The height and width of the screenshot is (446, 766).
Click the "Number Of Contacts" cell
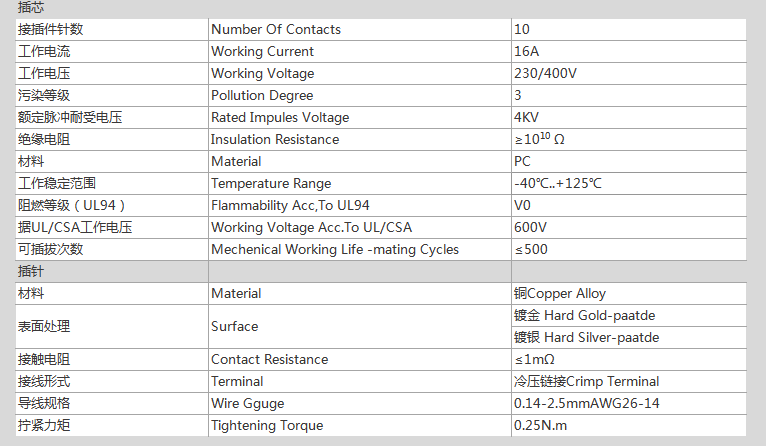click(276, 29)
